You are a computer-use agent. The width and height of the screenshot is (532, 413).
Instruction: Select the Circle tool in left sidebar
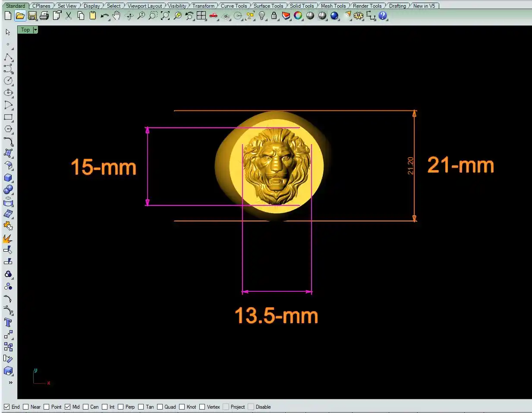pos(8,81)
